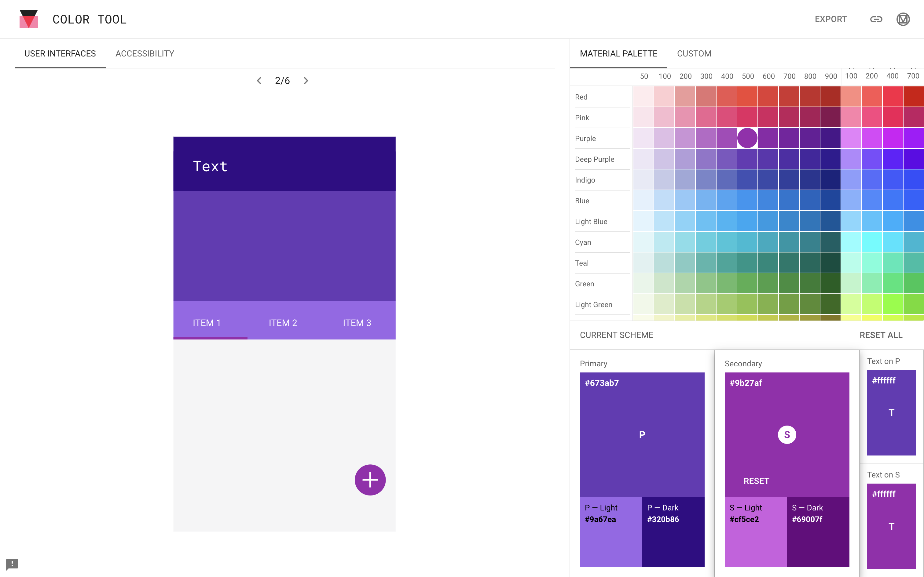Select the Text on S box
This screenshot has height=577, width=924.
click(x=891, y=526)
